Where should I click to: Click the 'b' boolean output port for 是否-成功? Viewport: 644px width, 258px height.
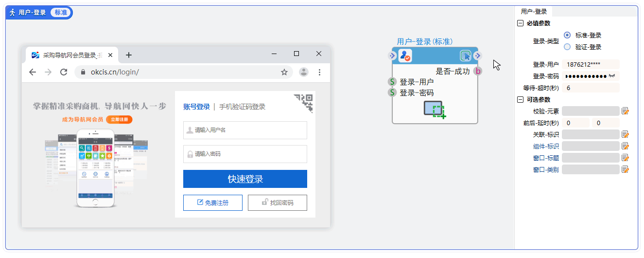(x=478, y=71)
